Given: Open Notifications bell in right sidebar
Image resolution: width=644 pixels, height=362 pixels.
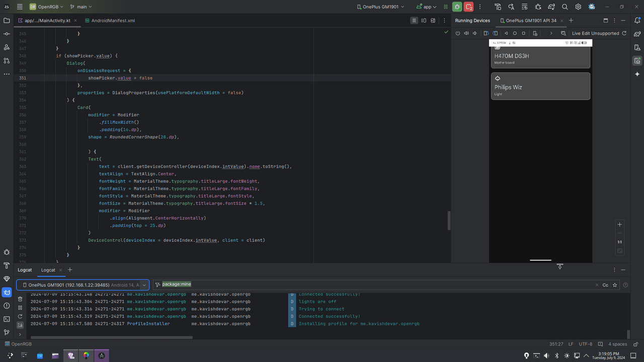Looking at the screenshot, I should (637, 21).
